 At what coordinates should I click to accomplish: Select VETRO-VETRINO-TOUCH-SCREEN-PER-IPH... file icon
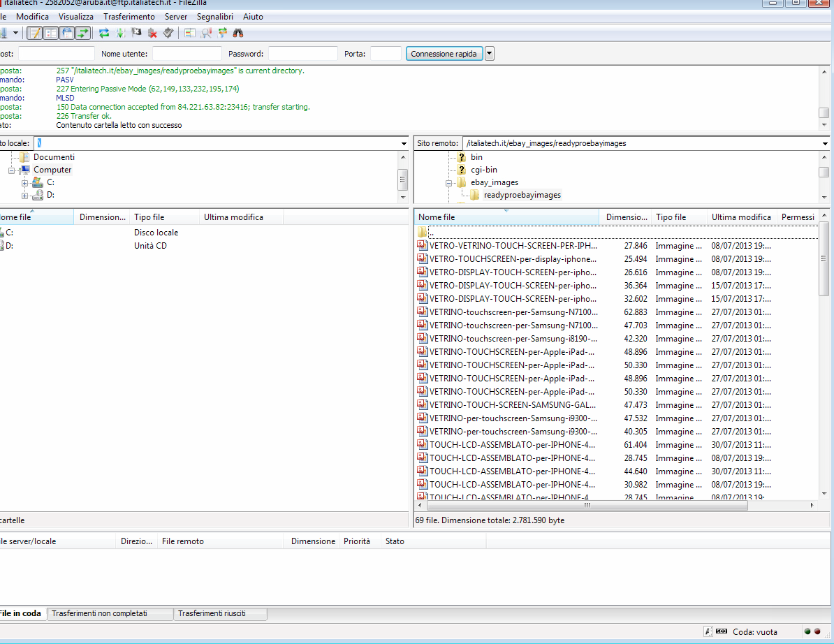(x=423, y=245)
